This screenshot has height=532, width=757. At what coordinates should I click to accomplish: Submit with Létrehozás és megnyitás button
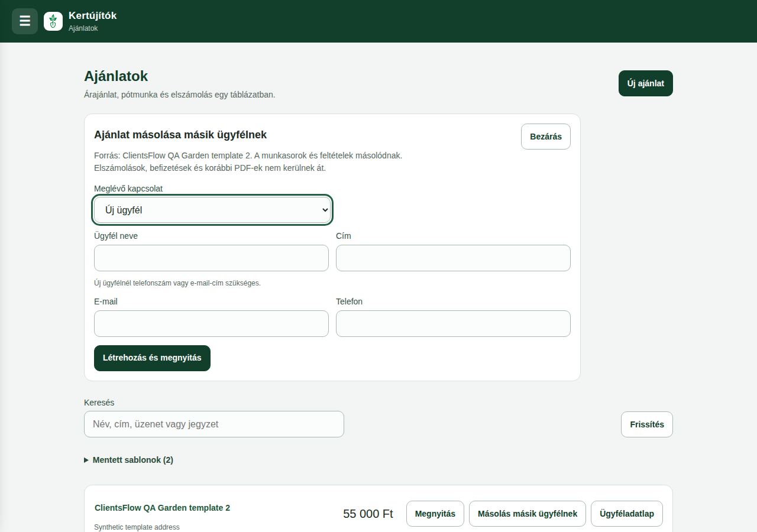point(152,358)
